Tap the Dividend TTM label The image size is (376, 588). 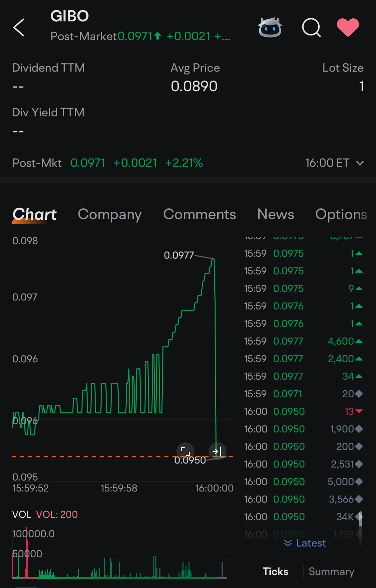pyautogui.click(x=48, y=68)
